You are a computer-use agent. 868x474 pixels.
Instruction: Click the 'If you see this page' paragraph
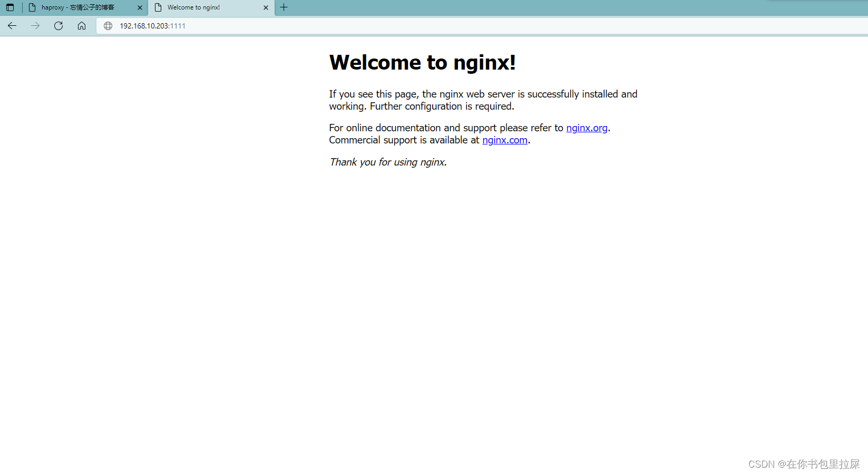tap(483, 100)
